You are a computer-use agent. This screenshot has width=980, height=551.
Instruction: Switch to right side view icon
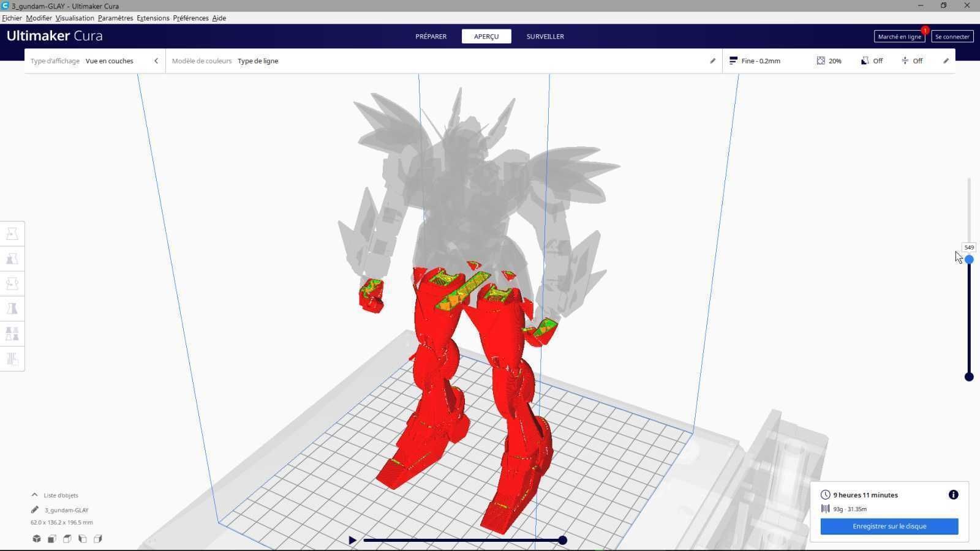(98, 539)
